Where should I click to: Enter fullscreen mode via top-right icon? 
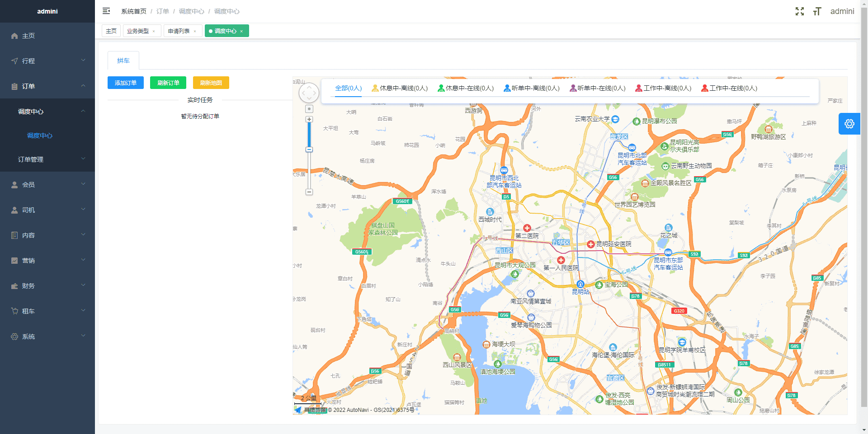pyautogui.click(x=800, y=11)
